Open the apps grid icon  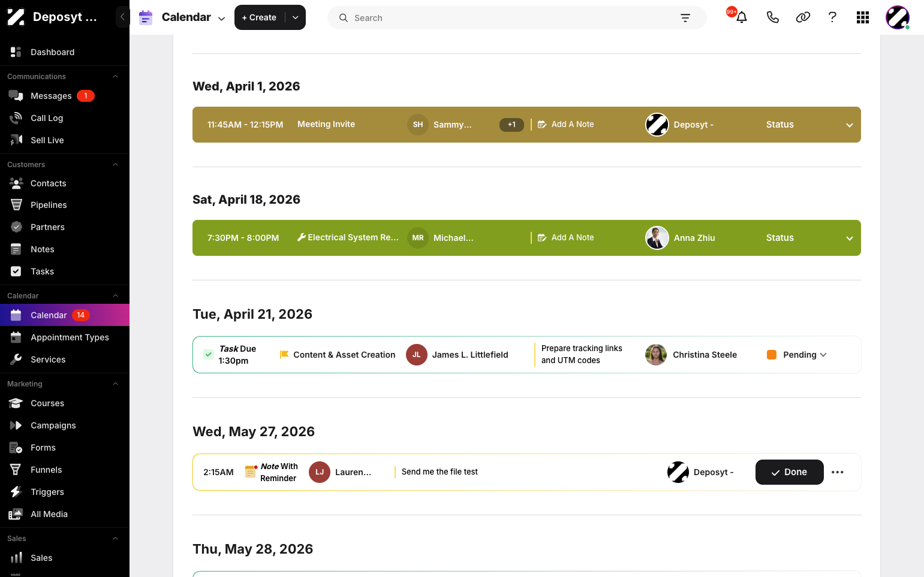pos(863,17)
